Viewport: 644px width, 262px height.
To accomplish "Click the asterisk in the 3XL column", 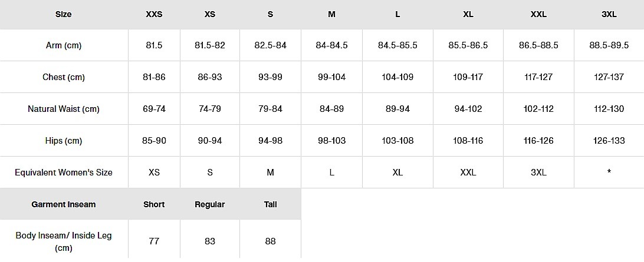I will (609, 173).
